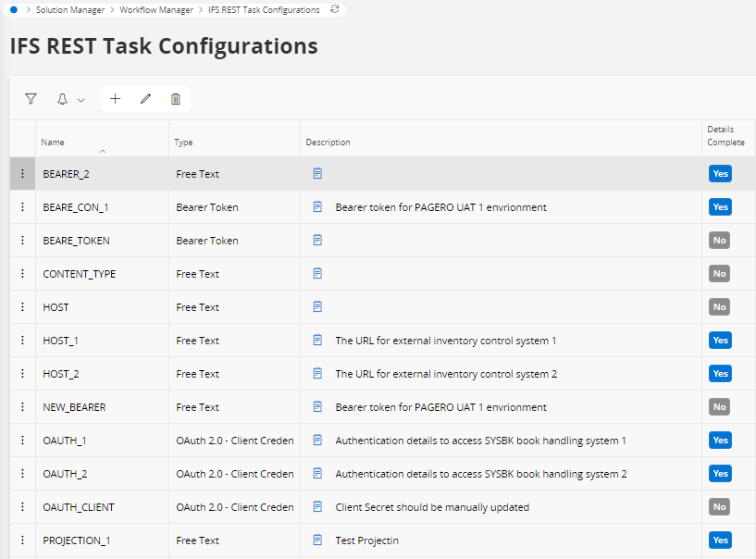The image size is (756, 559).
Task: Edit the selected configuration with the pencil icon
Action: pyautogui.click(x=145, y=98)
